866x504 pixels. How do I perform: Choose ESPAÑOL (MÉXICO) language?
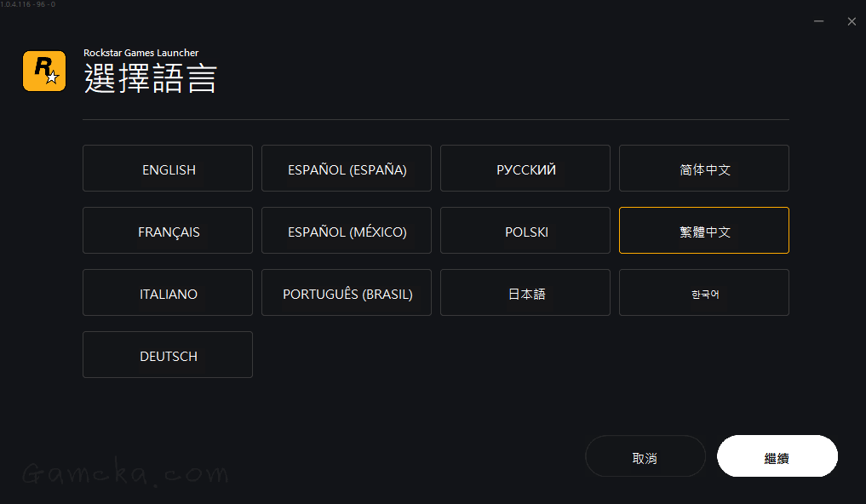pos(347,231)
